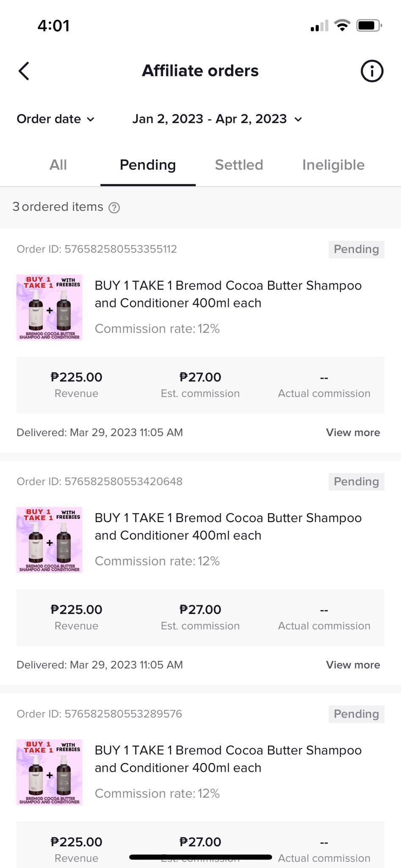
Task: Open first order's Bremod product thumbnail
Action: pyautogui.click(x=49, y=307)
